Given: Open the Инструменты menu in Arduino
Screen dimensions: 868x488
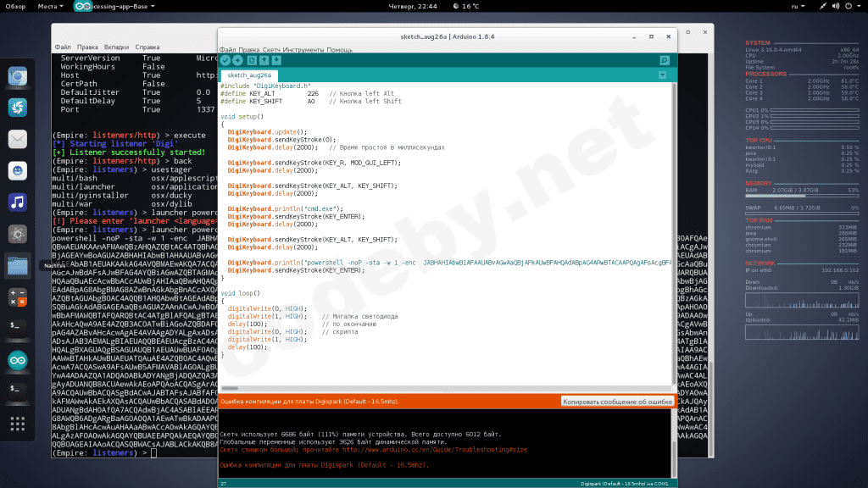Looking at the screenshot, I should pyautogui.click(x=303, y=50).
